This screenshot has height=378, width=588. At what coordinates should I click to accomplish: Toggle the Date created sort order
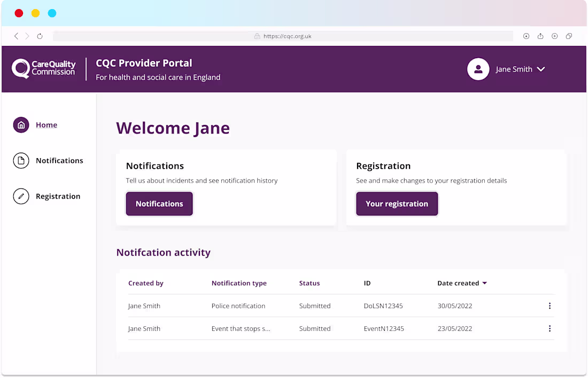pyautogui.click(x=485, y=283)
